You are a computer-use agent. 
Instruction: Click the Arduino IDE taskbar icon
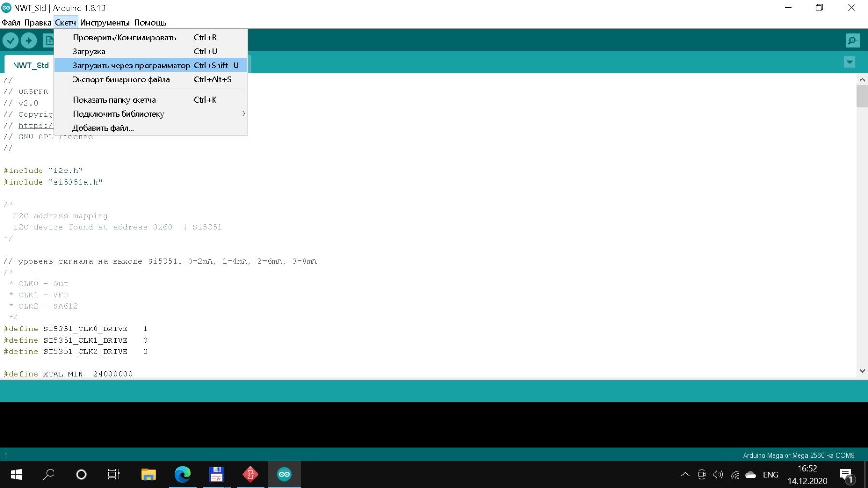tap(285, 475)
